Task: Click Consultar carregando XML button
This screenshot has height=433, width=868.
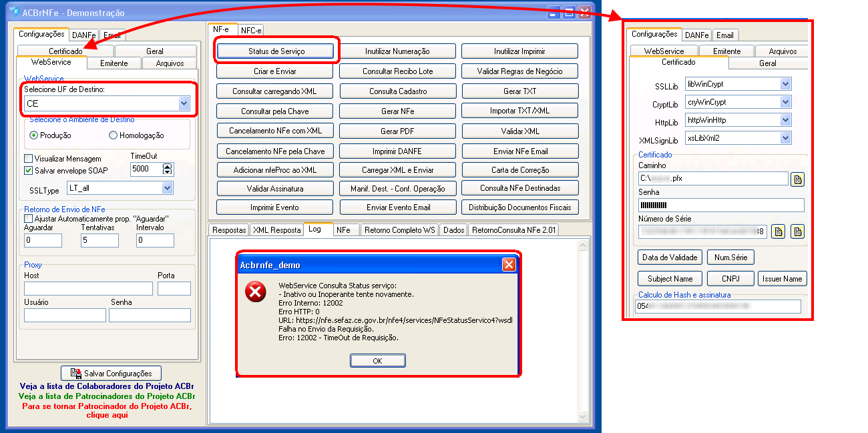Action: coord(275,91)
